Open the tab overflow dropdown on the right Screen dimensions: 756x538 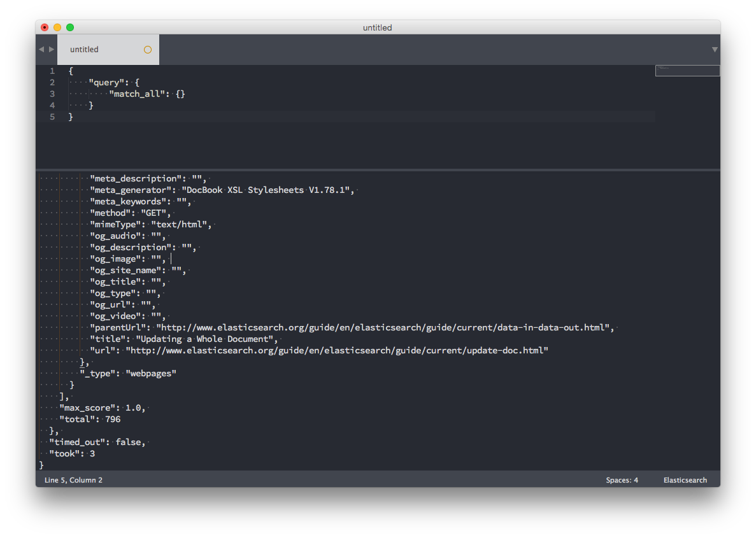pyautogui.click(x=715, y=49)
